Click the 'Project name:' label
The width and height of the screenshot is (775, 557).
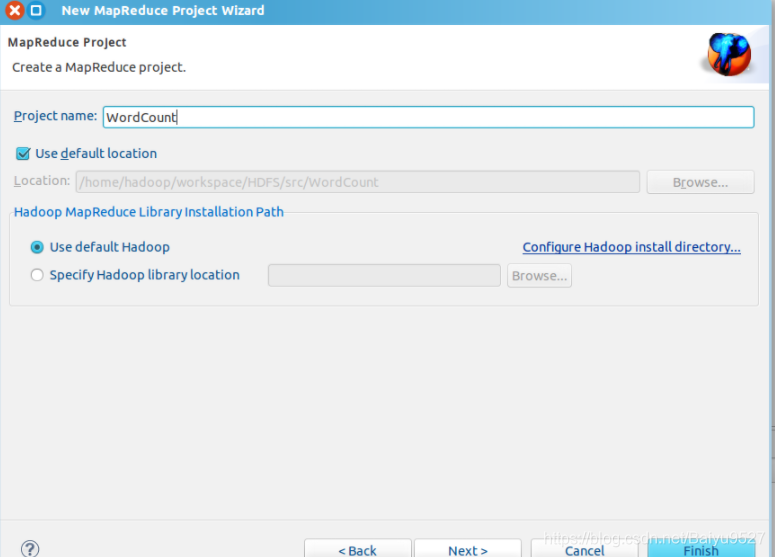(x=55, y=116)
